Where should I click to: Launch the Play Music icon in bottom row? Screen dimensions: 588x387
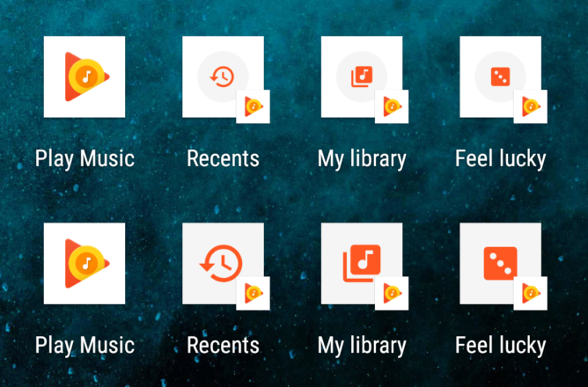pyautogui.click(x=85, y=263)
